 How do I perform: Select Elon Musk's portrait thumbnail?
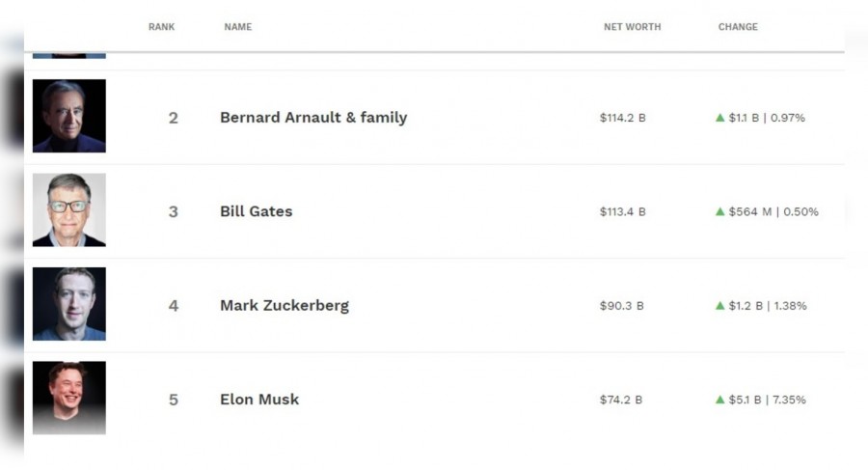tap(69, 398)
